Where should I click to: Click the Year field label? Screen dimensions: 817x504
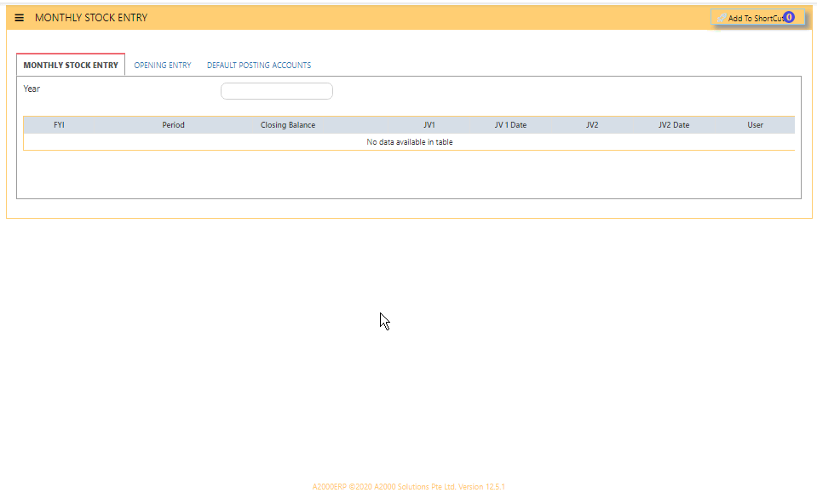(x=32, y=89)
